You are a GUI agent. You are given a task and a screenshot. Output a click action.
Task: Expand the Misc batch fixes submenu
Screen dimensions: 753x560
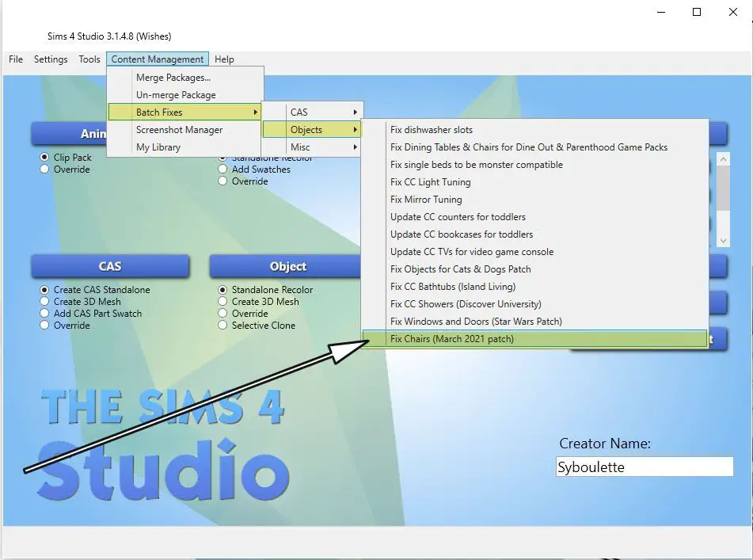[x=313, y=147]
